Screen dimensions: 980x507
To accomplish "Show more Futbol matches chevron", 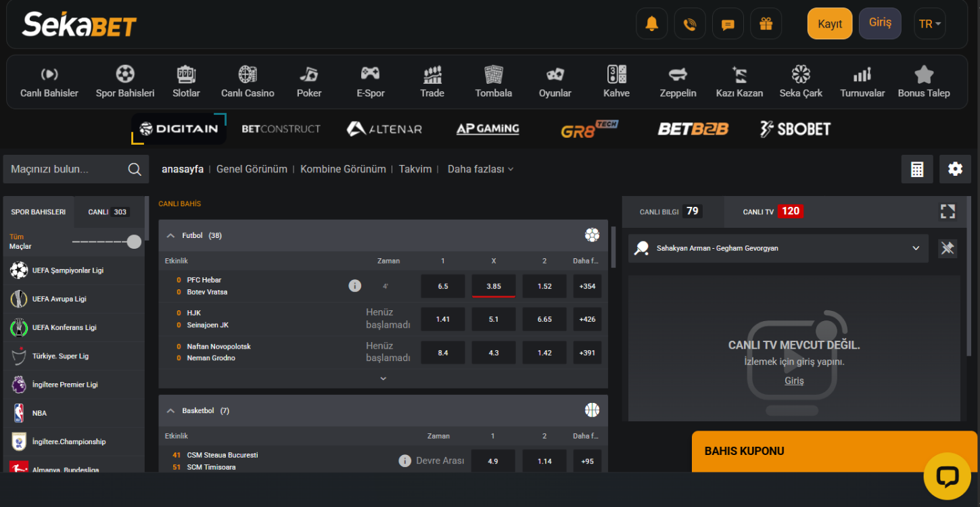I will [383, 379].
